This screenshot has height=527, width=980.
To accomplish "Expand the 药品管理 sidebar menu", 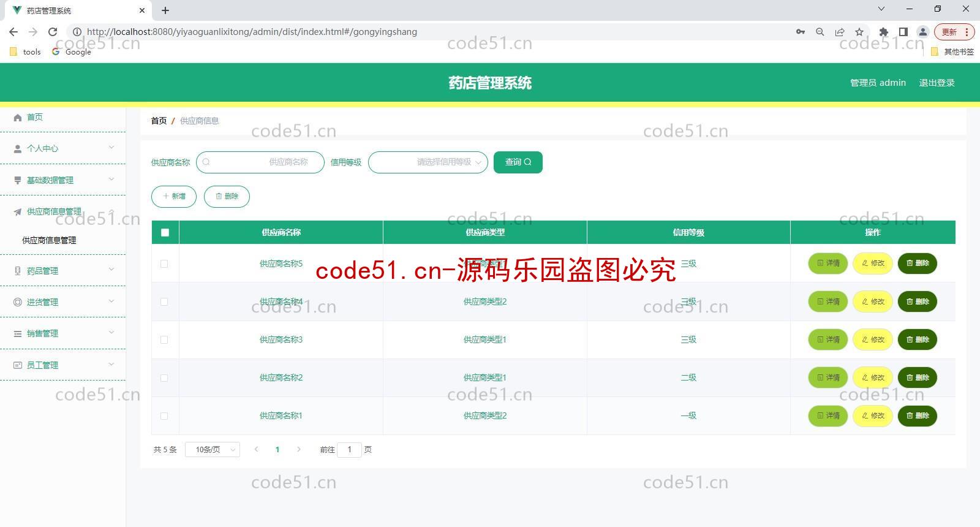I will [63, 270].
